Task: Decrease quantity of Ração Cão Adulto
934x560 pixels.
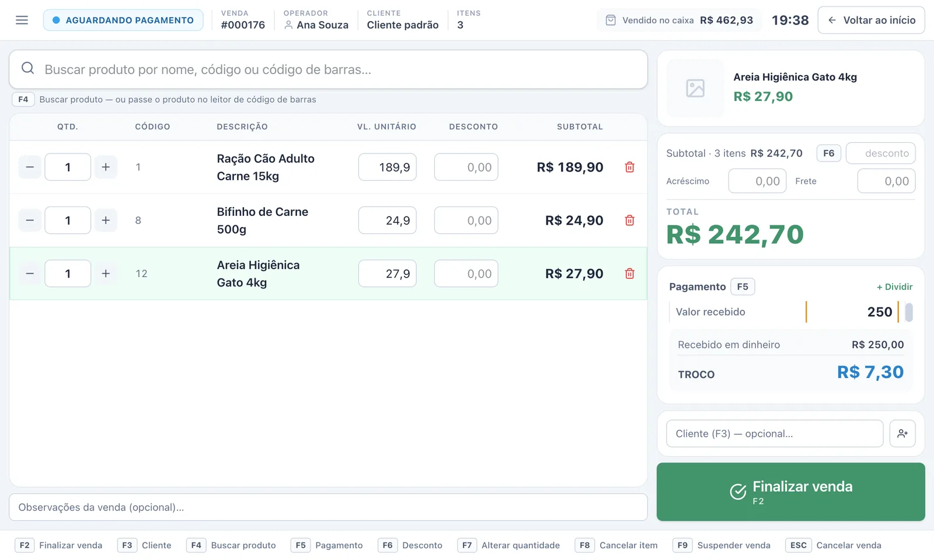Action: 30,167
